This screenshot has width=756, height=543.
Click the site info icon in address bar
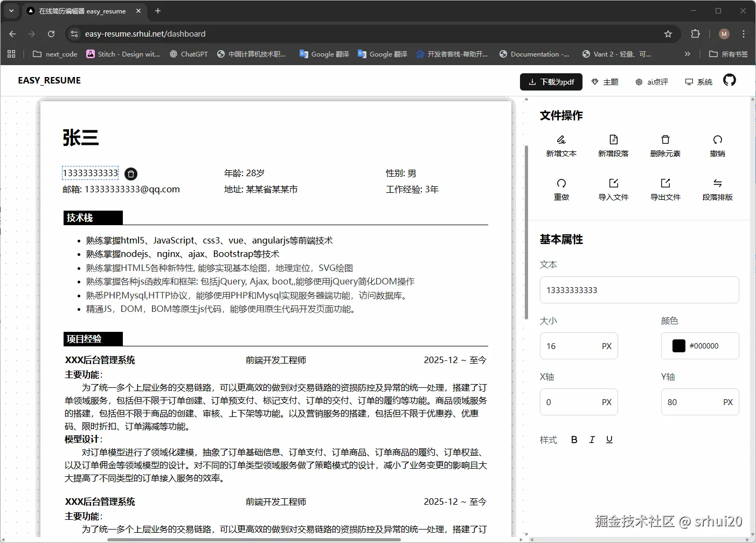(x=74, y=33)
